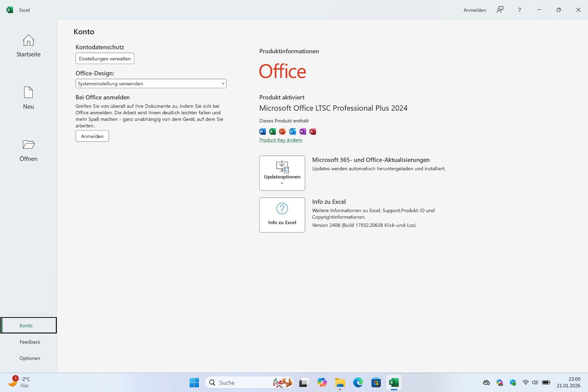Create a new workbook via Neu
Image resolution: width=588 pixels, height=392 pixels.
pyautogui.click(x=28, y=98)
